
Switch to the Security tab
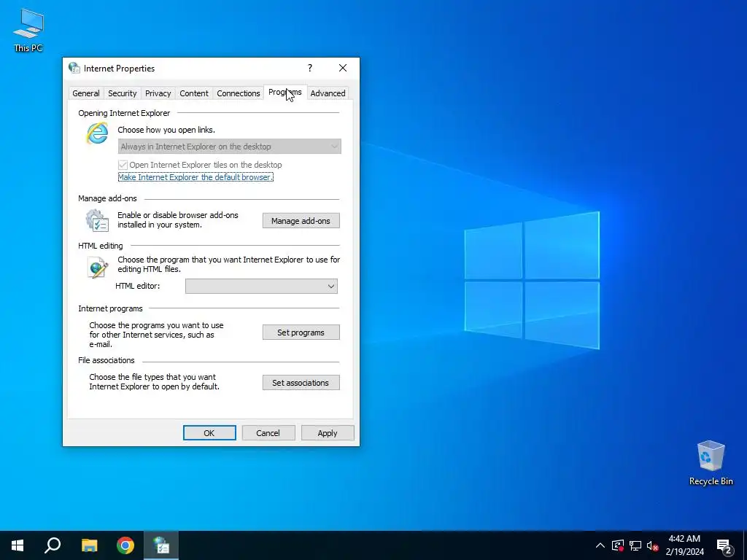(123, 93)
